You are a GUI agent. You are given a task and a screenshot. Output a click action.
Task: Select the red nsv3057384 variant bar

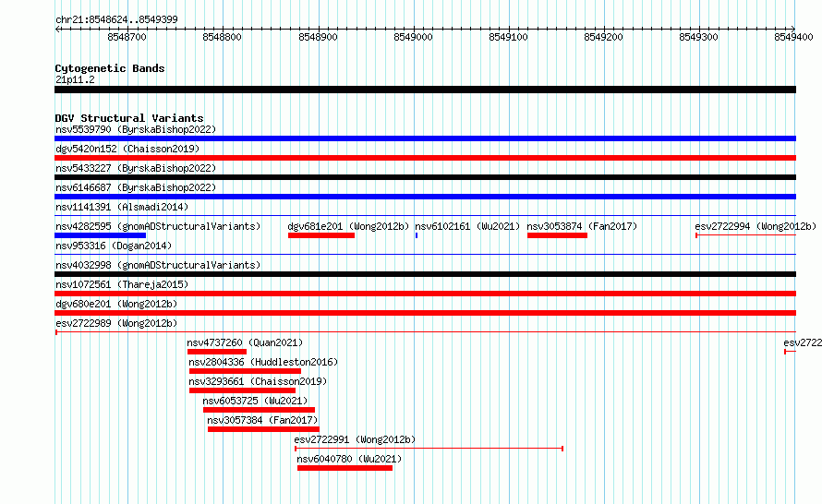click(x=264, y=429)
